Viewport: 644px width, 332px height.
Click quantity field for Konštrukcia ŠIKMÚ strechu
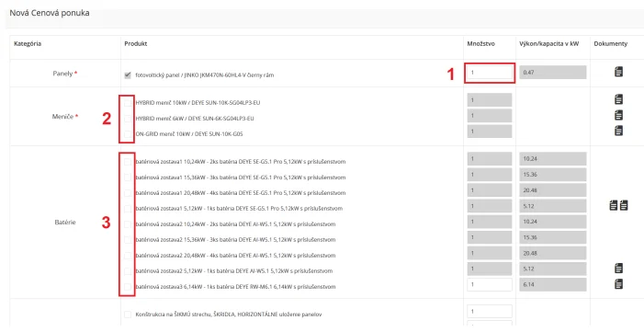(490, 312)
